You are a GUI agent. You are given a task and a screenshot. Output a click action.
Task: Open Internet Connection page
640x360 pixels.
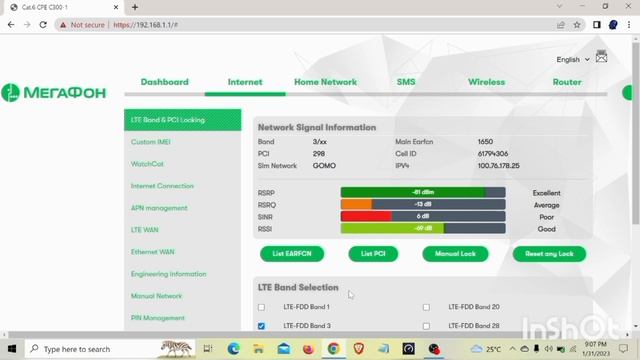point(162,186)
